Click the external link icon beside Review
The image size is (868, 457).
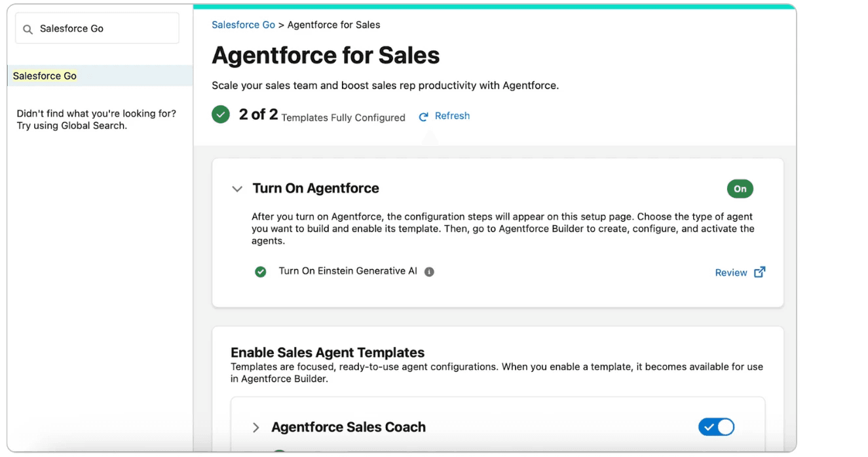pos(759,272)
